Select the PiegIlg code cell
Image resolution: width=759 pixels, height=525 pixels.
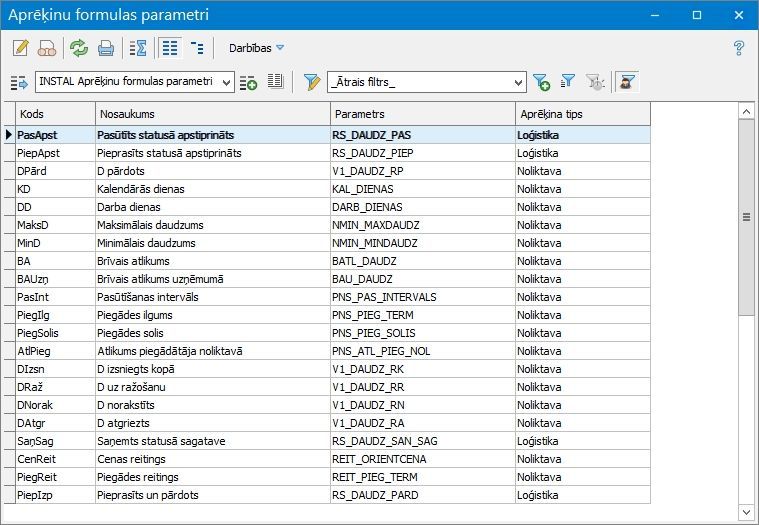pos(56,315)
